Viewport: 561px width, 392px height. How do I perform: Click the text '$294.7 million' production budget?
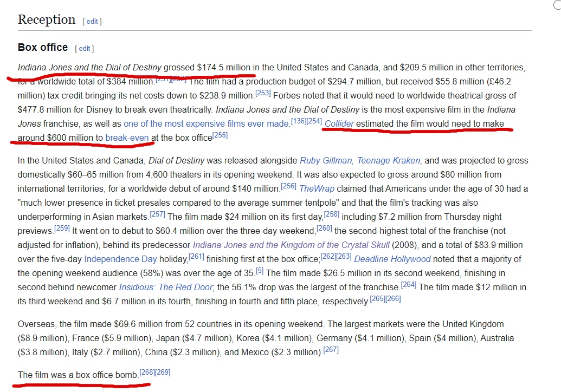tap(354, 81)
